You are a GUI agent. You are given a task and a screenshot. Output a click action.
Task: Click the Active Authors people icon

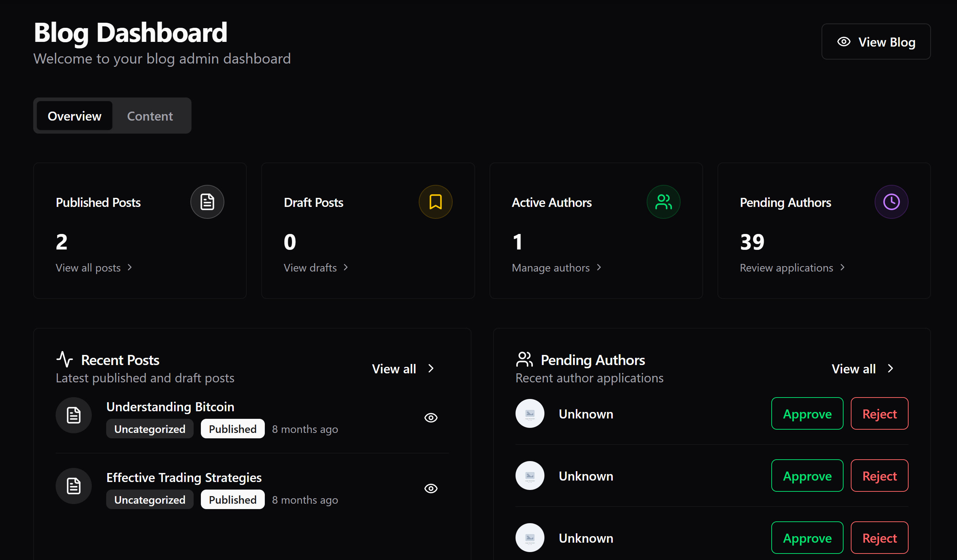(x=663, y=201)
